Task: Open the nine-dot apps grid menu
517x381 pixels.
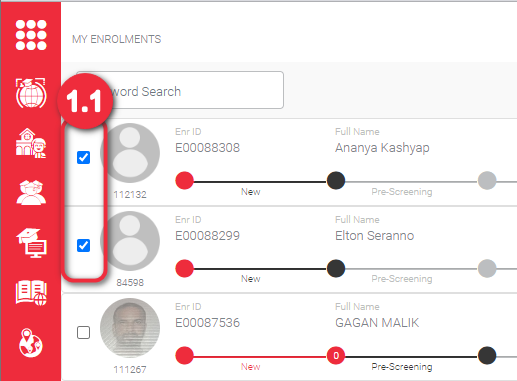Action: (31, 35)
